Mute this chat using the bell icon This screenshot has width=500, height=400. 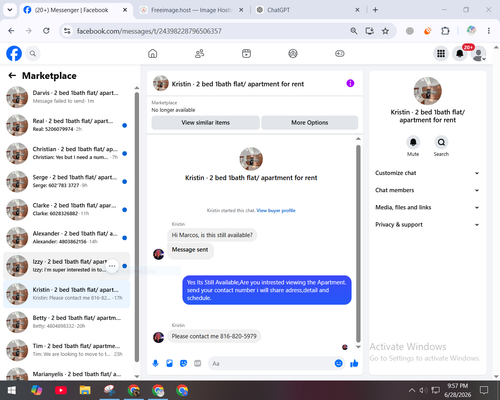[413, 142]
